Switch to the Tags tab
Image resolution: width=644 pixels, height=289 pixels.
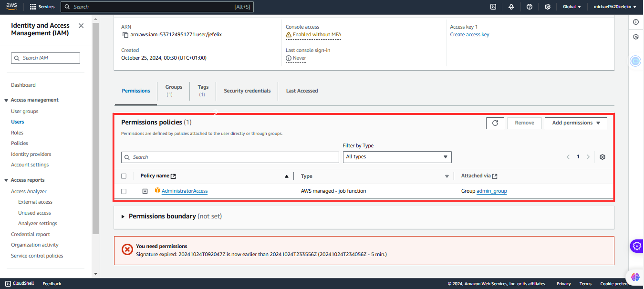click(203, 90)
